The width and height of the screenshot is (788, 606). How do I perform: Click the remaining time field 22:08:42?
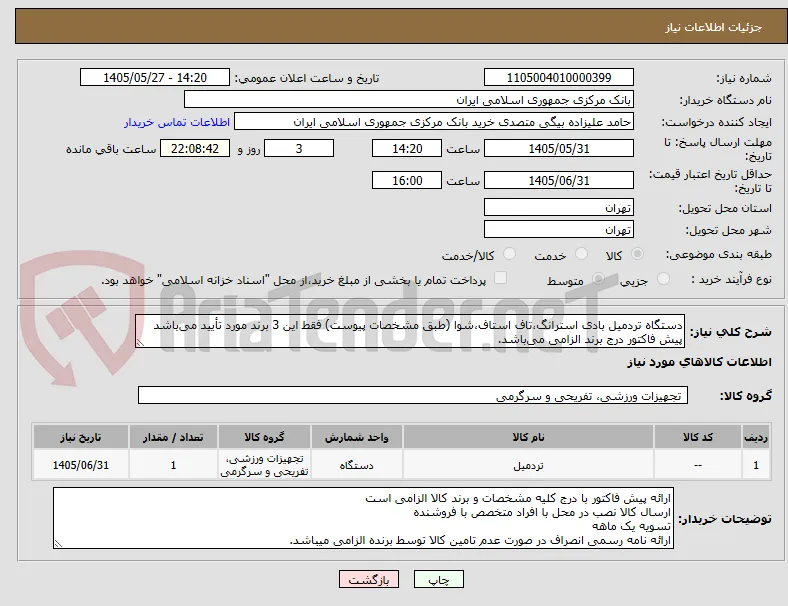195,149
